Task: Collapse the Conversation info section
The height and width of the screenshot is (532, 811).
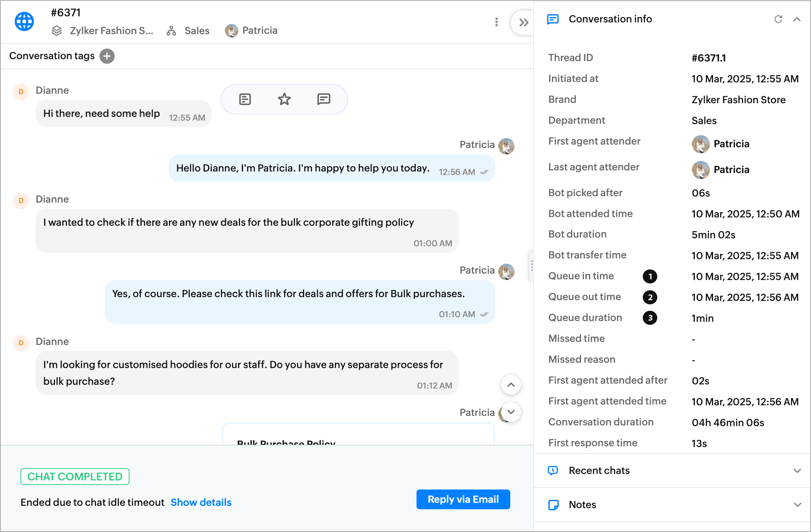Action: point(797,19)
